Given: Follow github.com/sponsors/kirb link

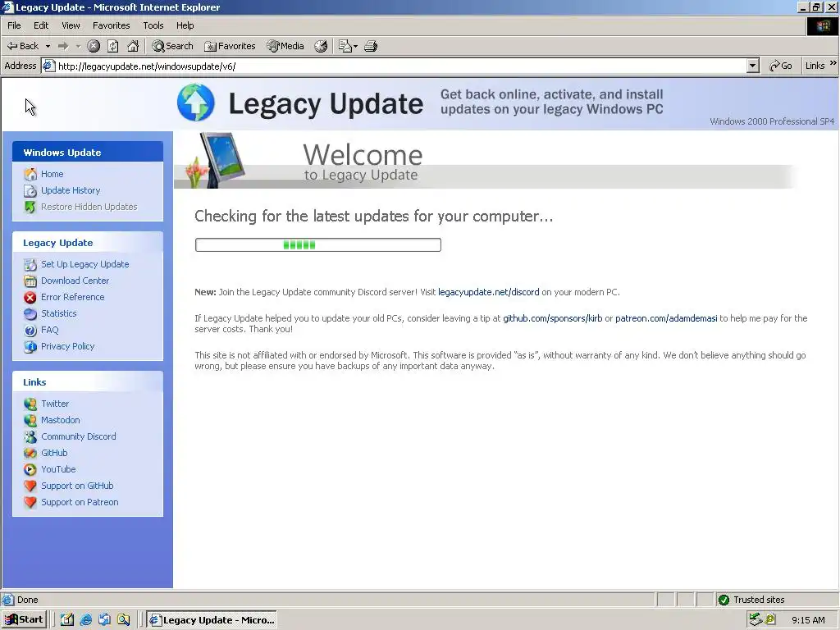Looking at the screenshot, I should [552, 318].
